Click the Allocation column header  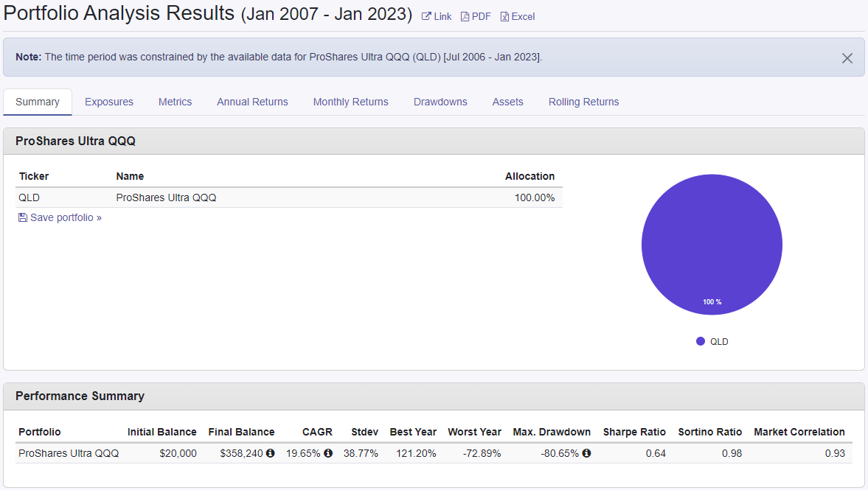(530, 176)
